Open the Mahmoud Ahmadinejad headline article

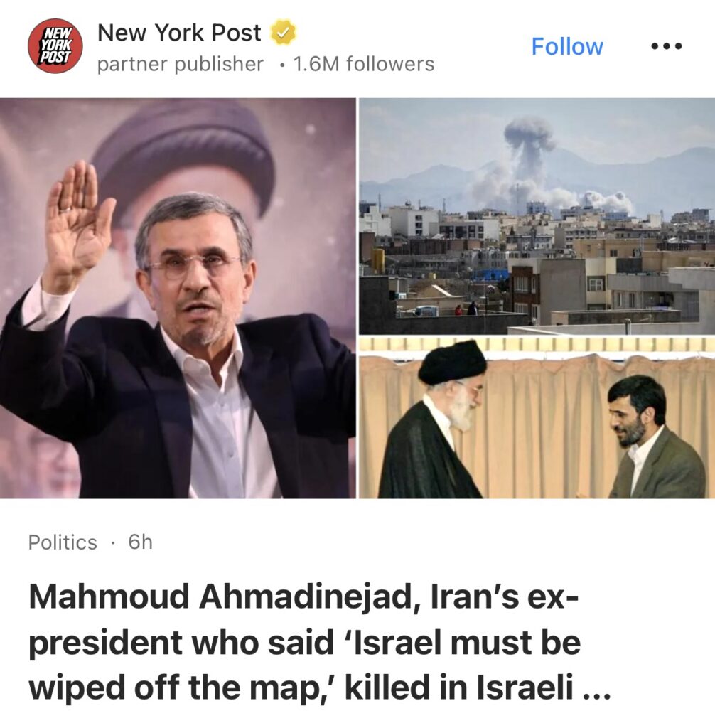point(319,642)
